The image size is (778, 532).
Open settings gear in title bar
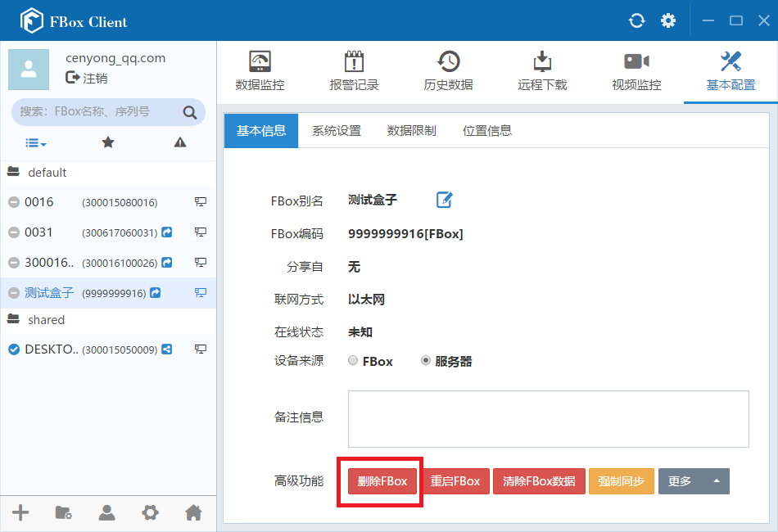coord(667,20)
